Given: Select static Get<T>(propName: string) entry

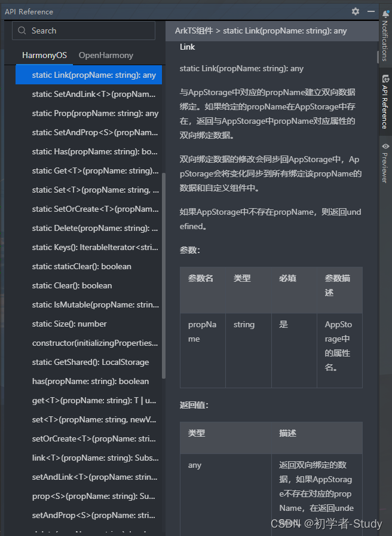Looking at the screenshot, I should [89, 170].
